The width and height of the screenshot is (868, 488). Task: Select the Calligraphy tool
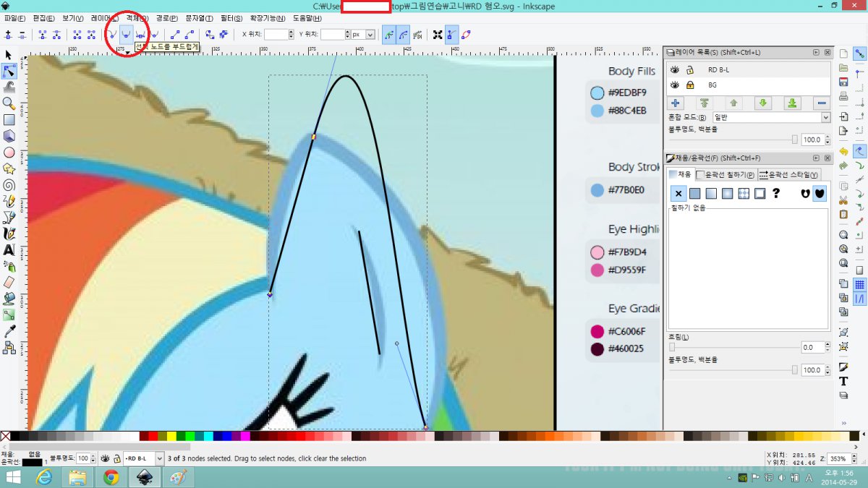9,234
